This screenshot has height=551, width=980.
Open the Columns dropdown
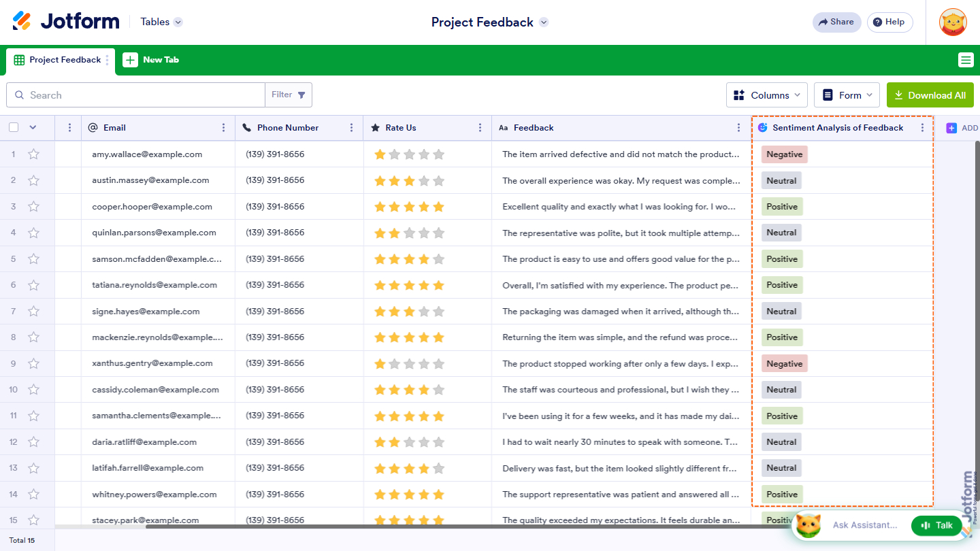pos(767,95)
